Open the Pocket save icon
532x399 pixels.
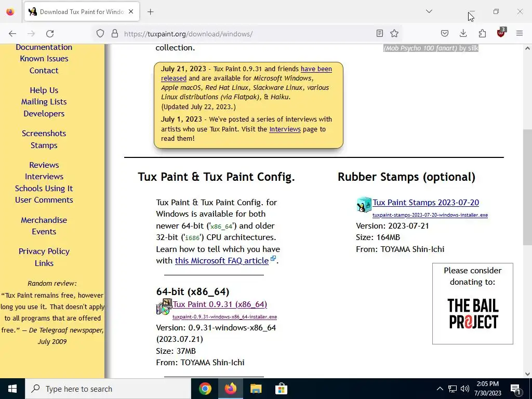[445, 33]
